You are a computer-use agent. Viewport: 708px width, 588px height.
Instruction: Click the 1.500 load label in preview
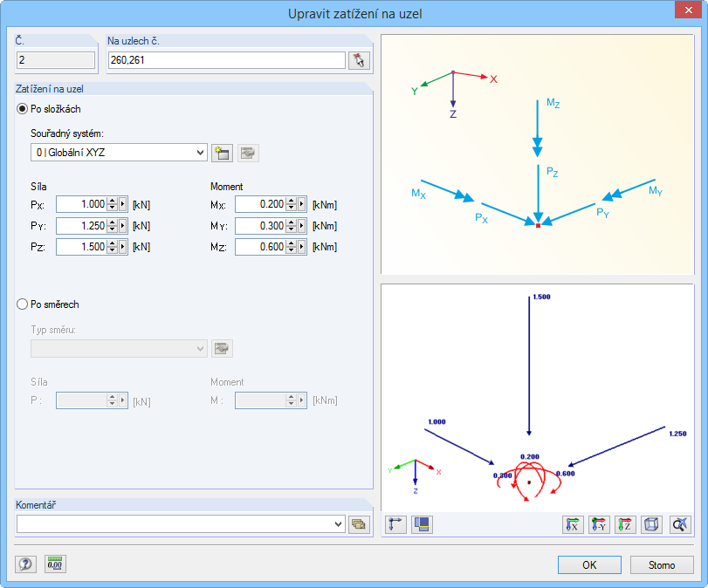tap(541, 297)
